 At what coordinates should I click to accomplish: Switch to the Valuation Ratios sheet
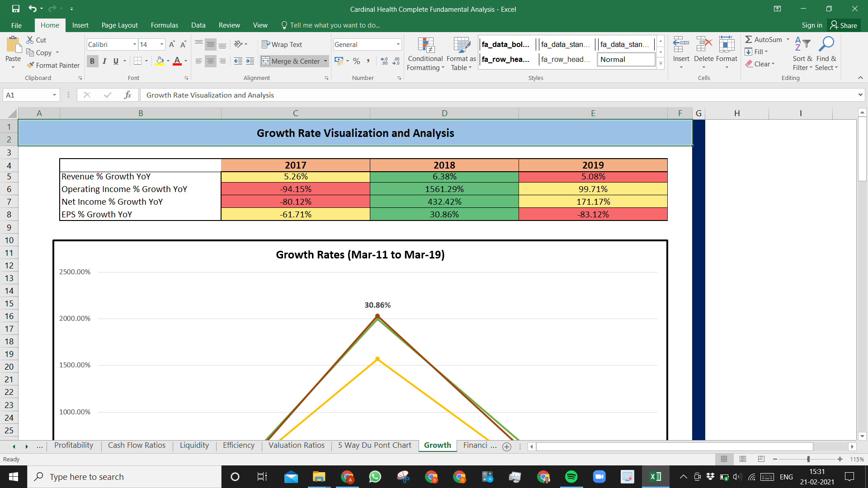(297, 446)
